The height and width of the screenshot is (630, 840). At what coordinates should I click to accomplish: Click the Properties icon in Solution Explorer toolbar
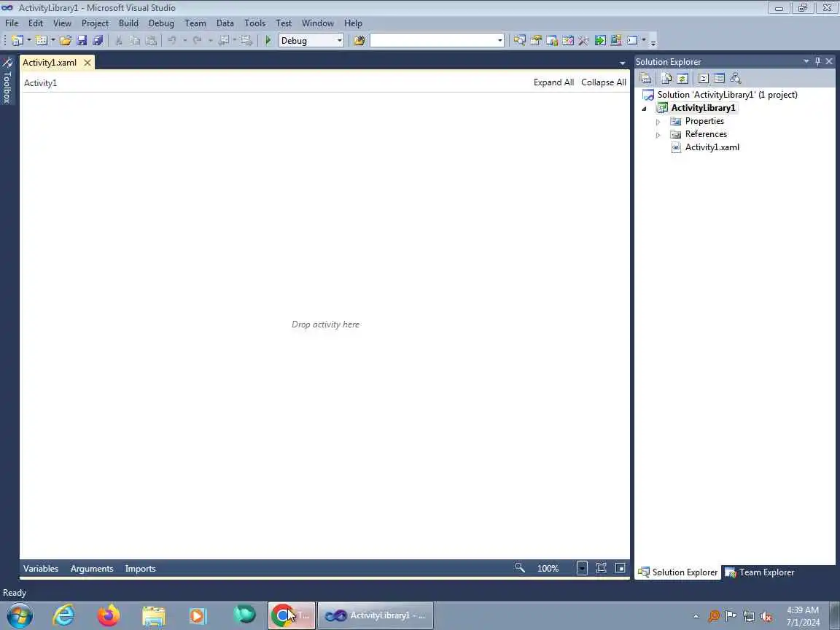(645, 78)
